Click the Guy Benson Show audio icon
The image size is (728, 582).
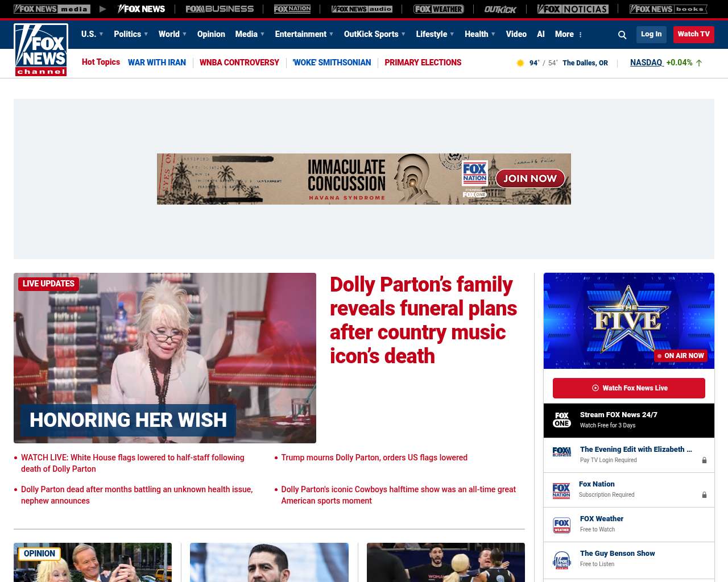tap(562, 560)
